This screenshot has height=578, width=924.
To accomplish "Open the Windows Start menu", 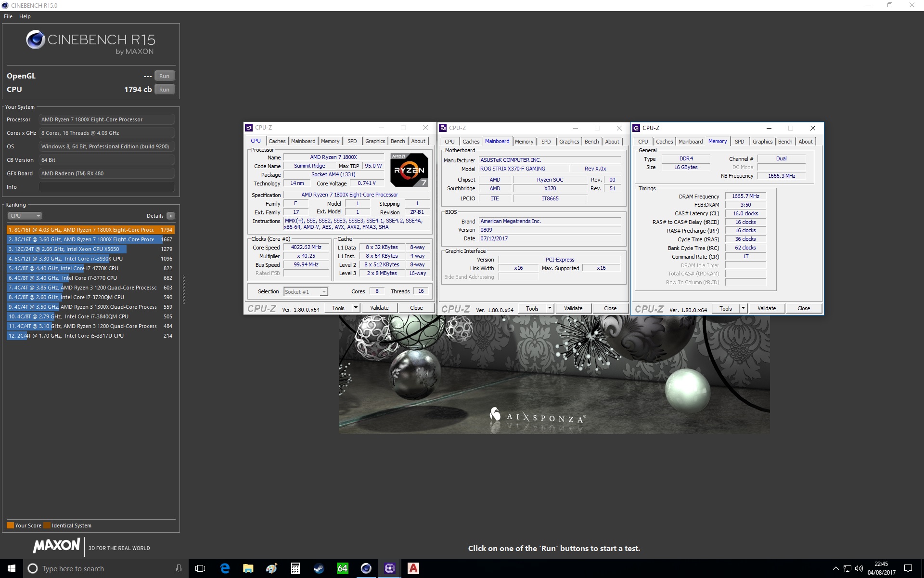I will [x=12, y=568].
